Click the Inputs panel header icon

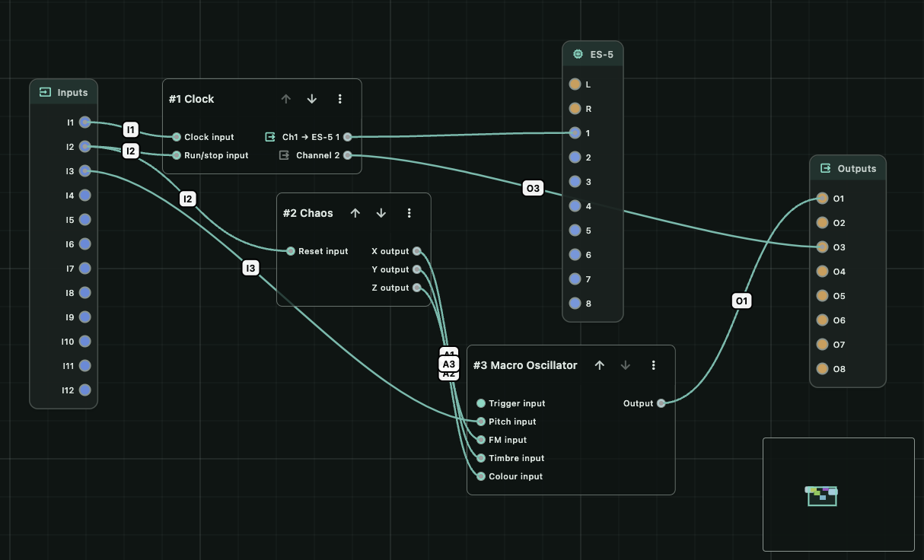(x=43, y=91)
